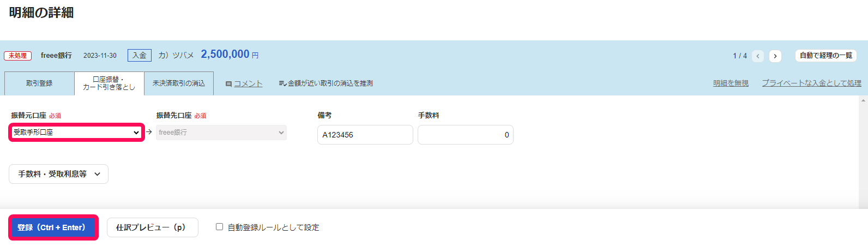
Task: Click the 備考 field containing A123456
Action: [365, 135]
